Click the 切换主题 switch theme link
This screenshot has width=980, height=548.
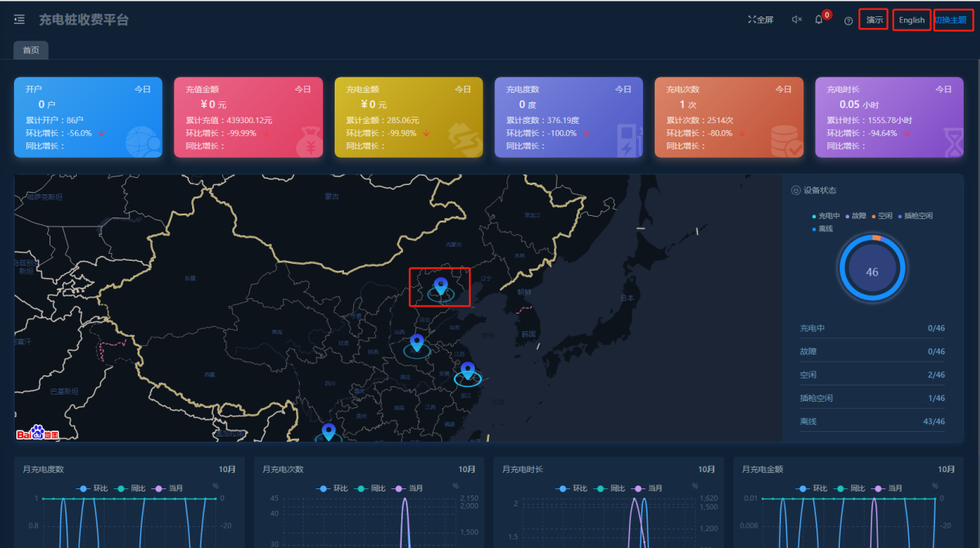951,20
